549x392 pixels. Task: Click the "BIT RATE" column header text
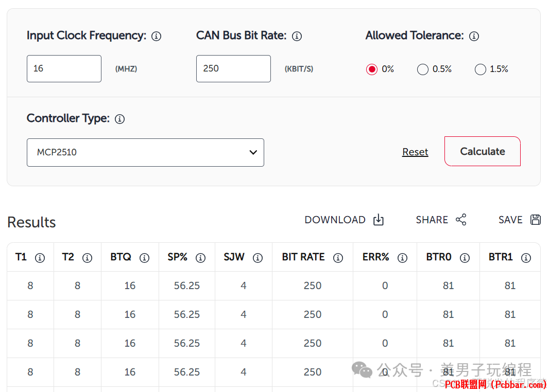[303, 257]
